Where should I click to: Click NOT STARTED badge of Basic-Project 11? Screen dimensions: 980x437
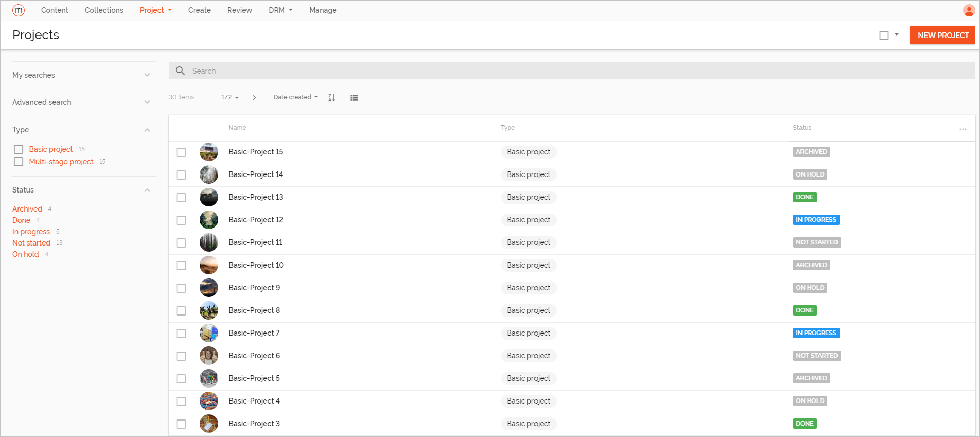tap(817, 242)
